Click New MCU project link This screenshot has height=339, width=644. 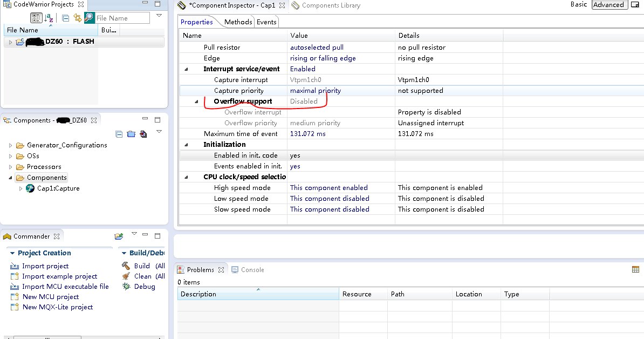[x=51, y=297]
